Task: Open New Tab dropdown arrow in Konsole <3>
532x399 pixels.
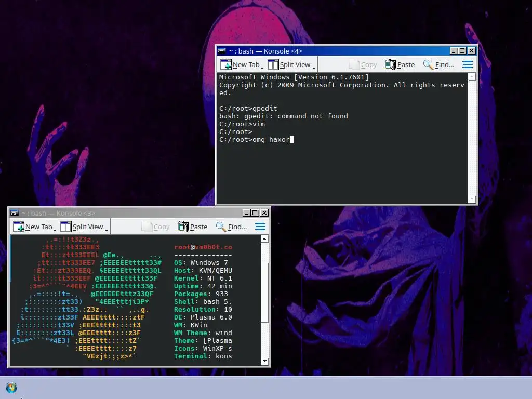Action: pos(55,230)
